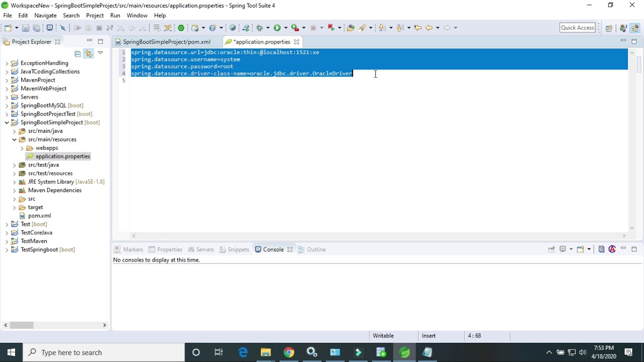
Task: Open Windows Task View
Action: point(219,352)
